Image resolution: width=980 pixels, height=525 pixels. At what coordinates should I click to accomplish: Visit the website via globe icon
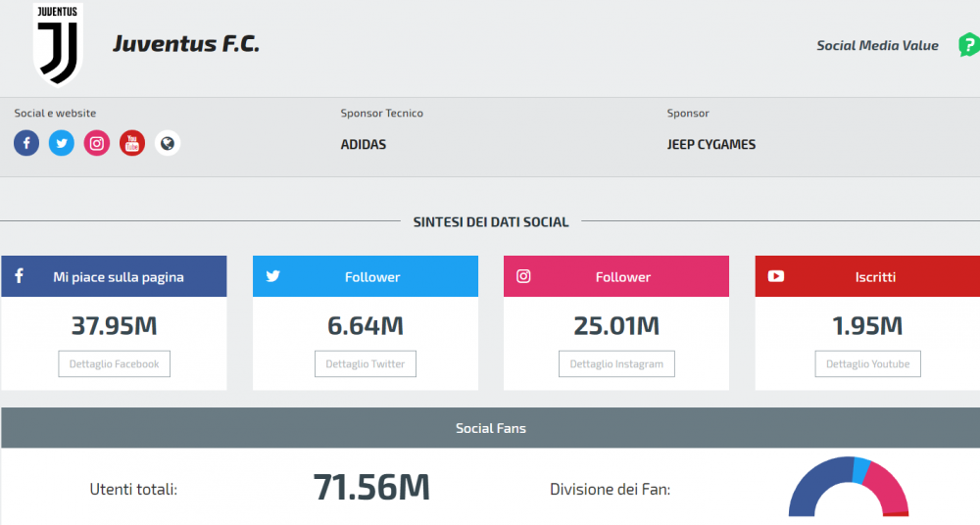tap(168, 144)
